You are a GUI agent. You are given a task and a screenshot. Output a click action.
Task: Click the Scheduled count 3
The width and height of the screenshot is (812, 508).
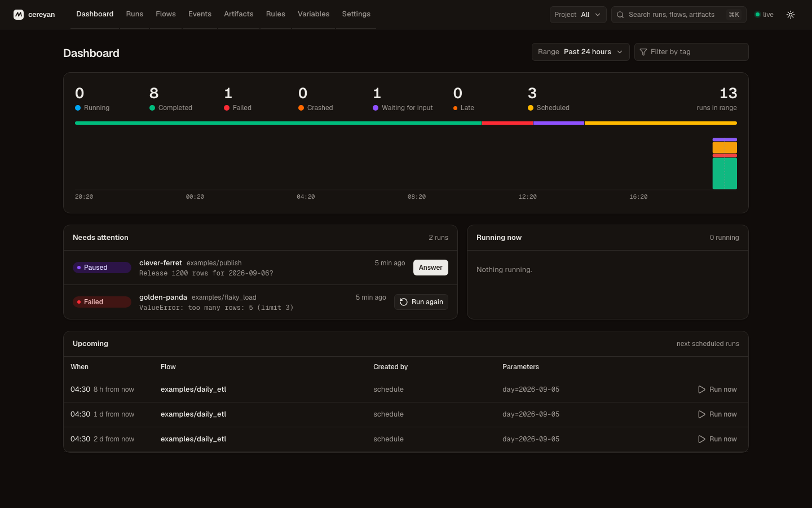click(532, 93)
